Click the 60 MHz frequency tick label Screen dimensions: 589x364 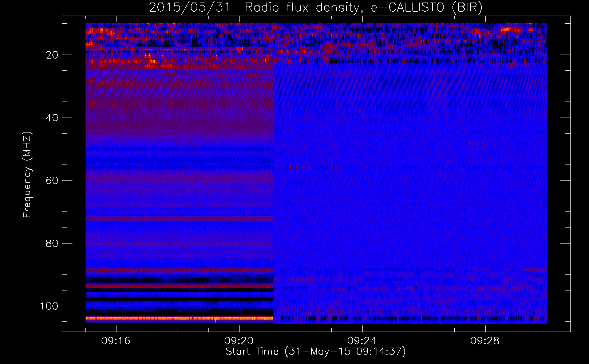52,181
